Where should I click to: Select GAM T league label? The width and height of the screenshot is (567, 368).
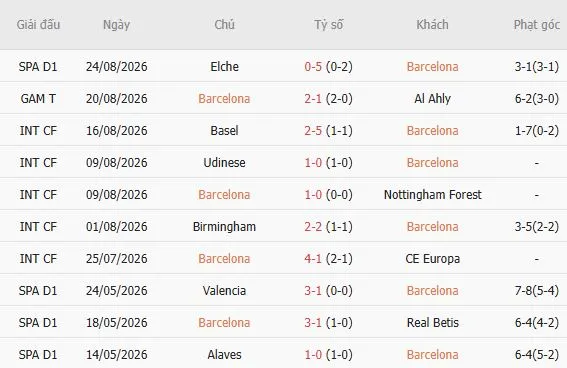38,99
